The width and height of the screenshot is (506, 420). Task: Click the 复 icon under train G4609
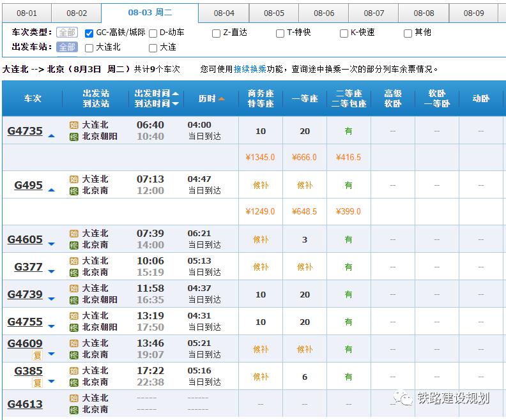37,355
